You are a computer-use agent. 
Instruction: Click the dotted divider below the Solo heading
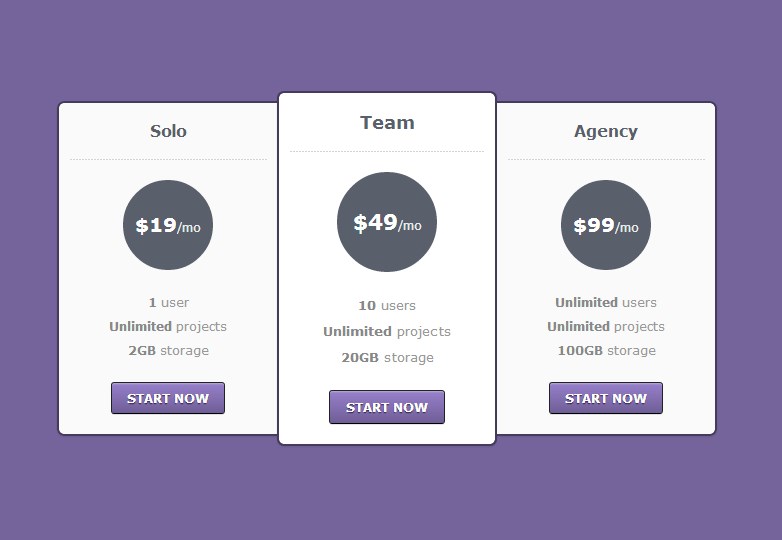tap(168, 159)
